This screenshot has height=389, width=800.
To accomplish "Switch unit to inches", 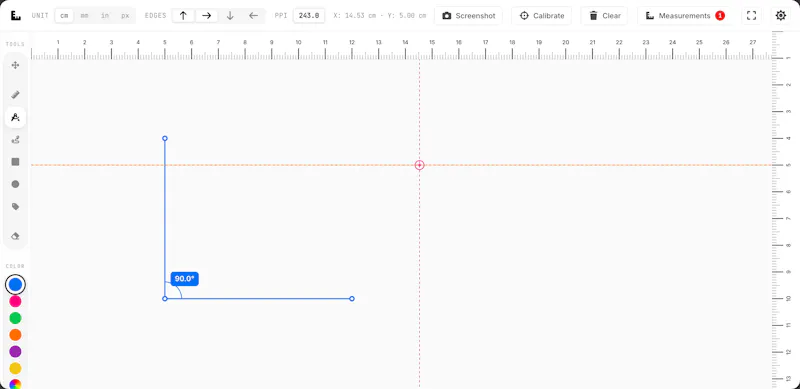I will [x=105, y=15].
